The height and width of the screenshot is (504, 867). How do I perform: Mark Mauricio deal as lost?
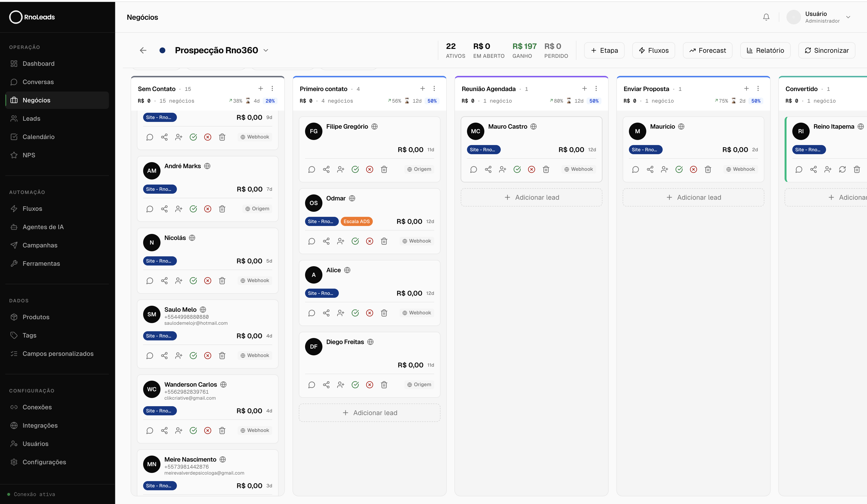[694, 169]
